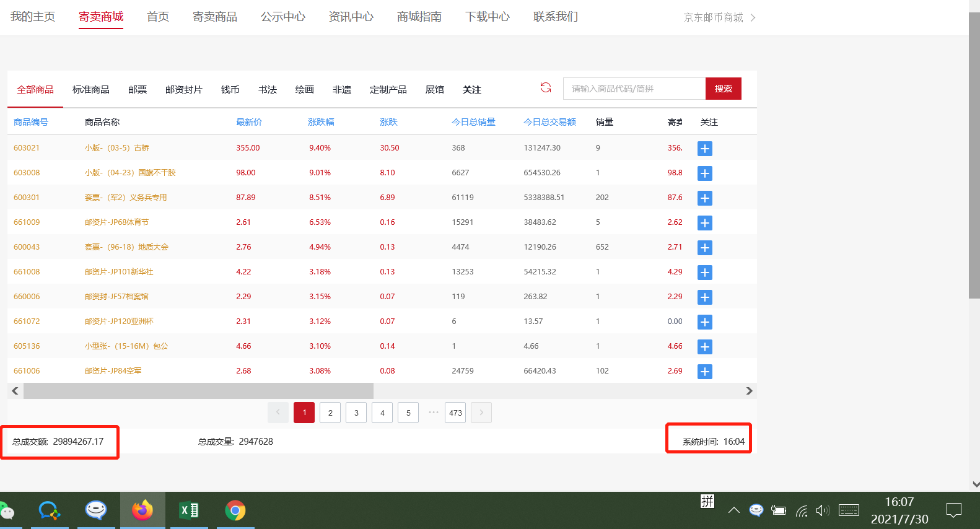Sort by 今日总交易额 column header
This screenshot has height=529, width=980.
pyautogui.click(x=549, y=122)
